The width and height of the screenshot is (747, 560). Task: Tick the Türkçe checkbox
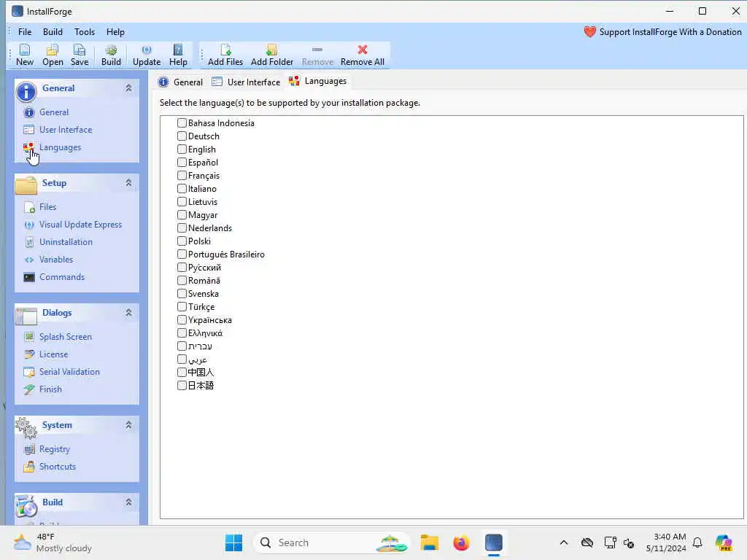coord(182,307)
